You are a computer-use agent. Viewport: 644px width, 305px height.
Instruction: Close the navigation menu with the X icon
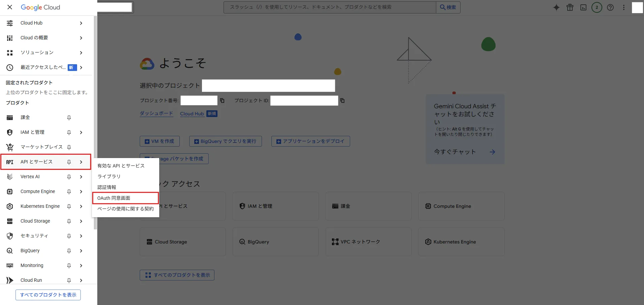[10, 7]
